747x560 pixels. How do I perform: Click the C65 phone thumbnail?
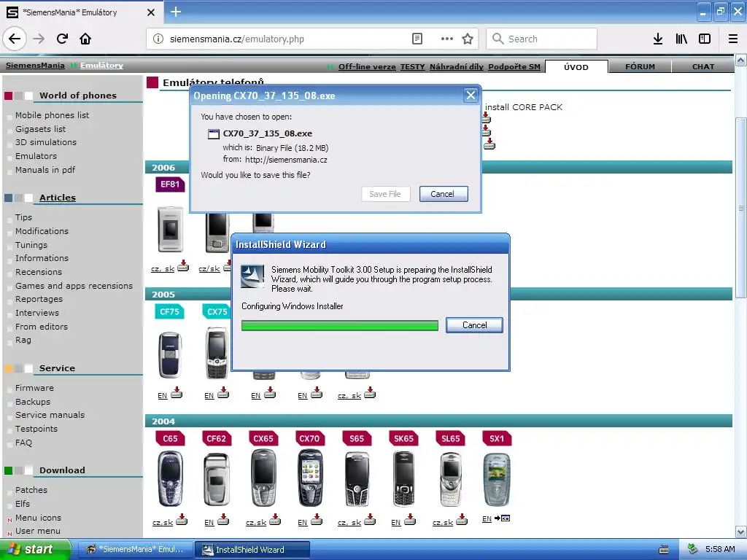(x=170, y=480)
